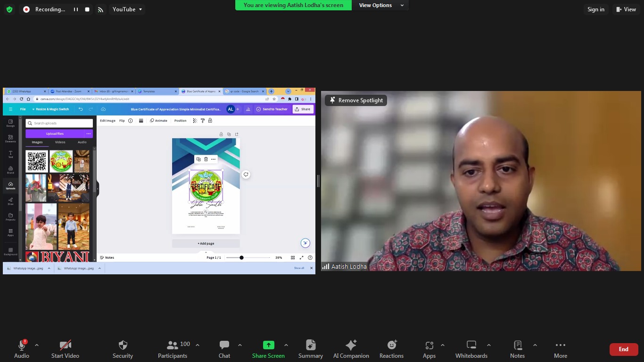
Task: Unmute using the Audio microphone button
Action: click(x=21, y=349)
